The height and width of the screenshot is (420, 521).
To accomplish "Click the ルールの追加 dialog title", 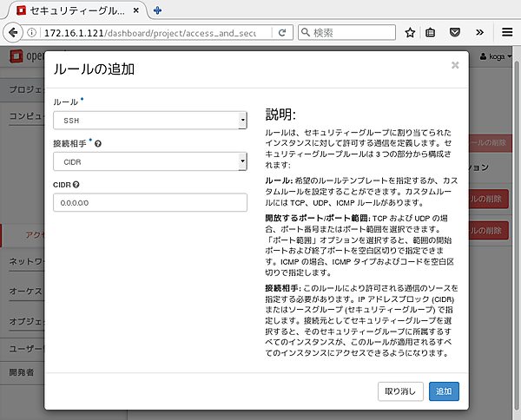I will 94,69.
